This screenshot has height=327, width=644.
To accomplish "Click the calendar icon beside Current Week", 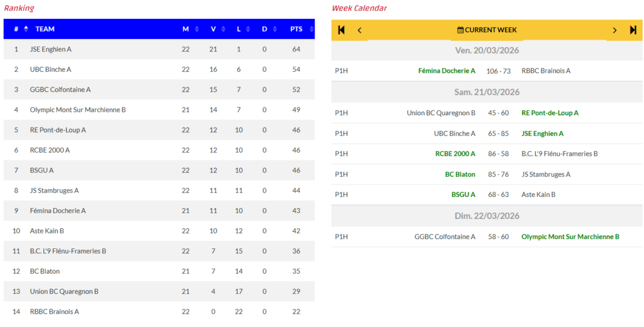I will (x=460, y=30).
